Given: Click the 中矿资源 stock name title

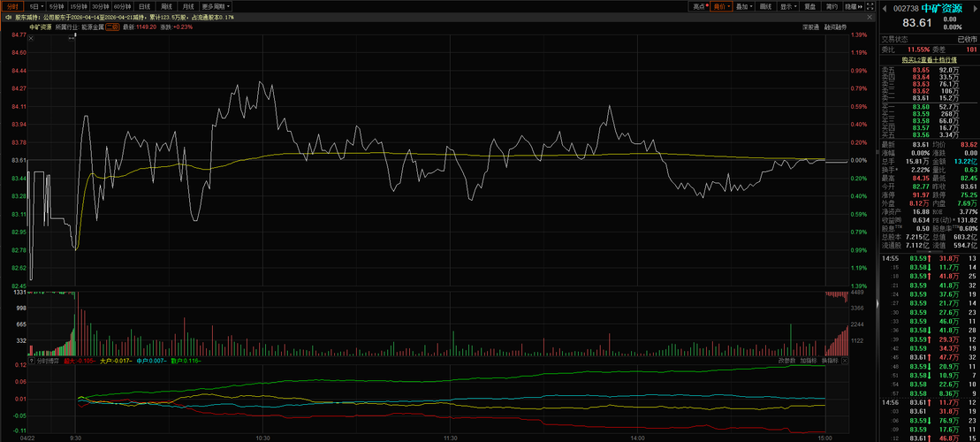Looking at the screenshot, I should point(942,8).
